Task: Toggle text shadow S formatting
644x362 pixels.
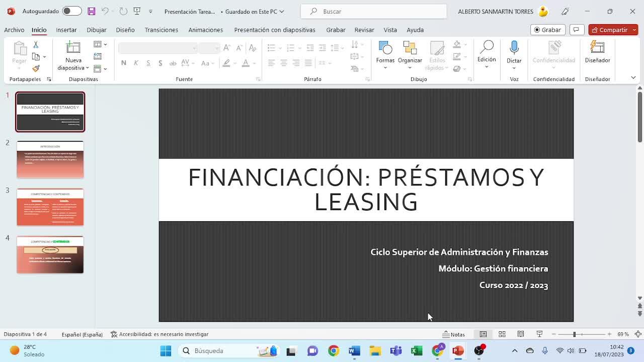Action: coord(160,63)
